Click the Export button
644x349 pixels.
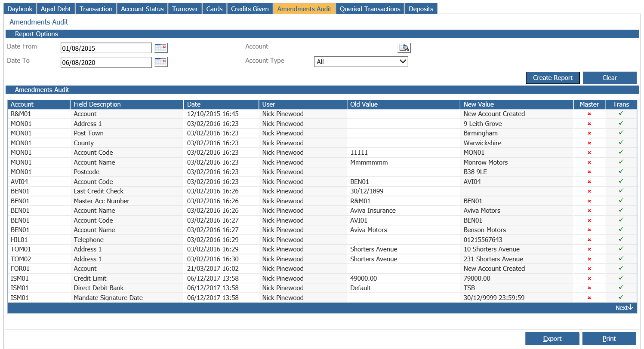552,339
